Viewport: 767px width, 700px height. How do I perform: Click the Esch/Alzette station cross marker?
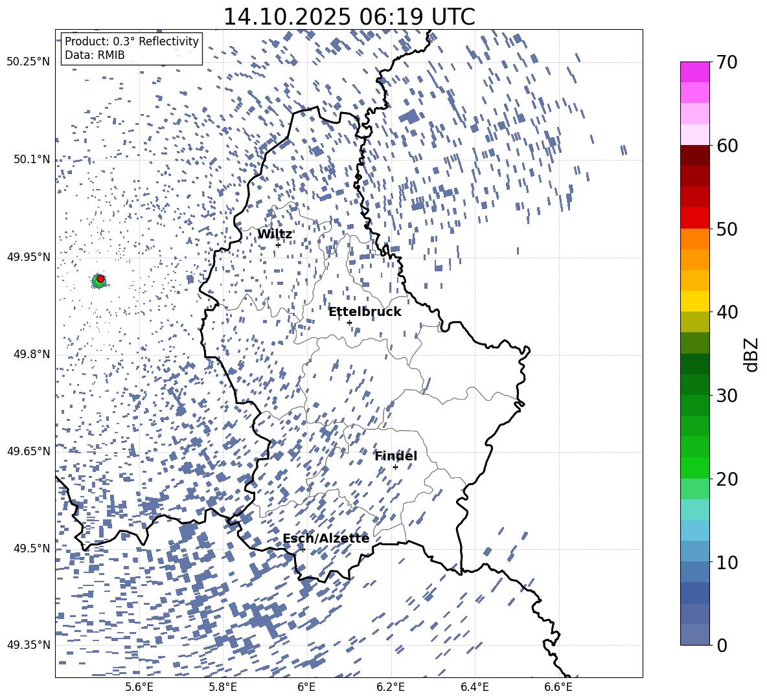[303, 549]
